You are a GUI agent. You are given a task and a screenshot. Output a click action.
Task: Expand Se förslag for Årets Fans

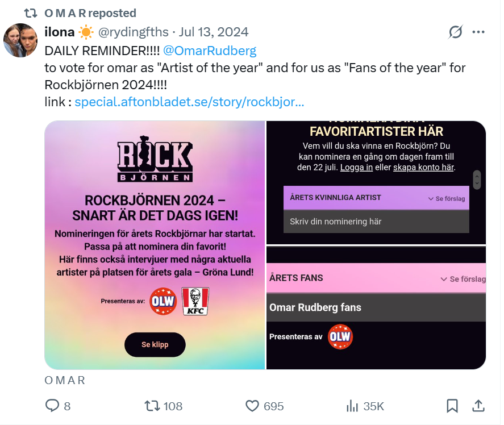(x=463, y=279)
